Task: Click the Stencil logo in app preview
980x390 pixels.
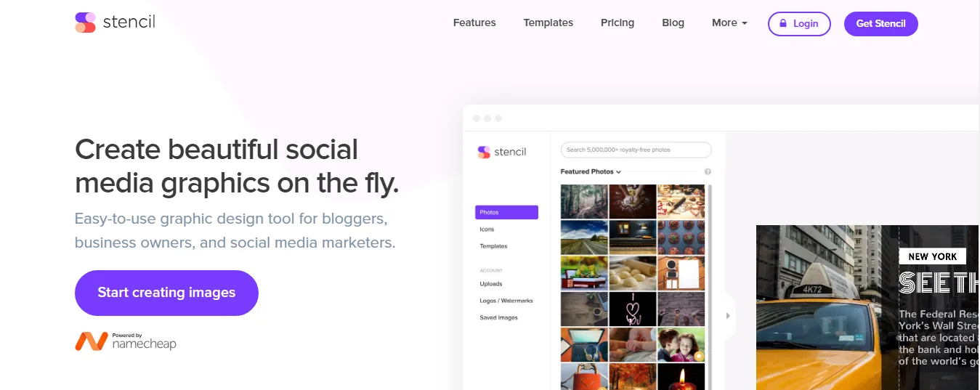Action: [501, 152]
